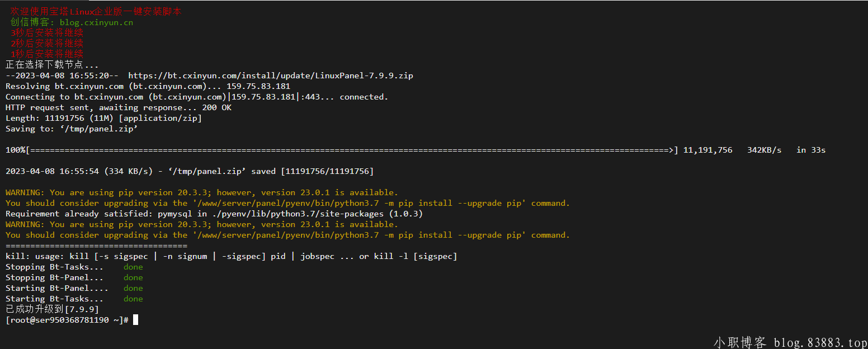Click the green done after Stopping Bt-Tasks
Image resolution: width=868 pixels, height=349 pixels.
(x=133, y=267)
